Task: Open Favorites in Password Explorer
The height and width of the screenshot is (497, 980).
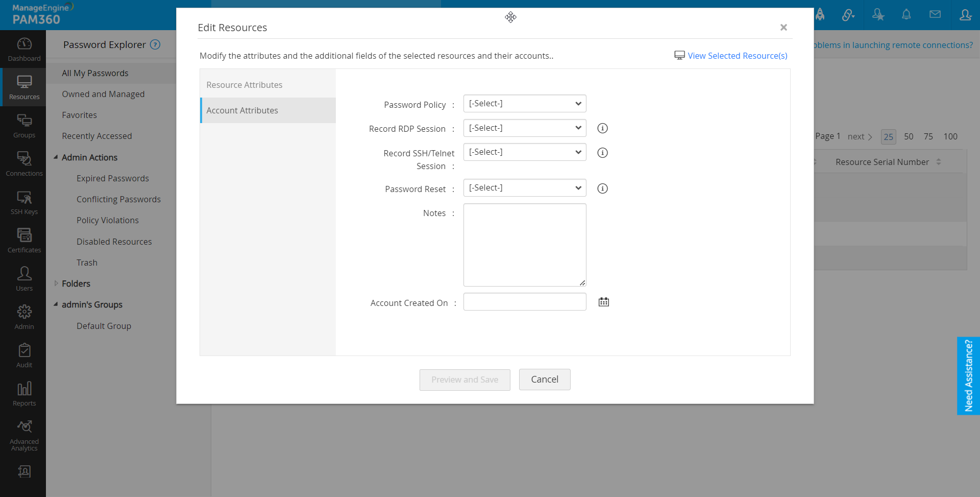Action: (x=79, y=115)
